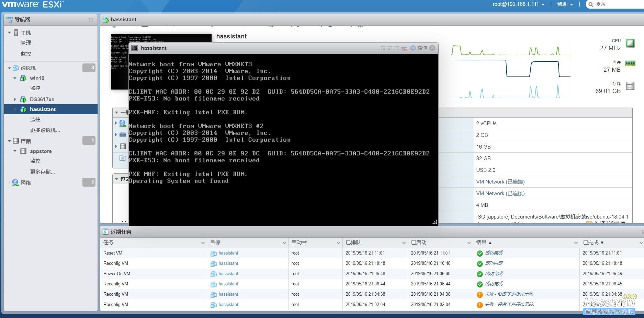Click the virtual machines group icon beside 虚拟机

[x=16, y=68]
